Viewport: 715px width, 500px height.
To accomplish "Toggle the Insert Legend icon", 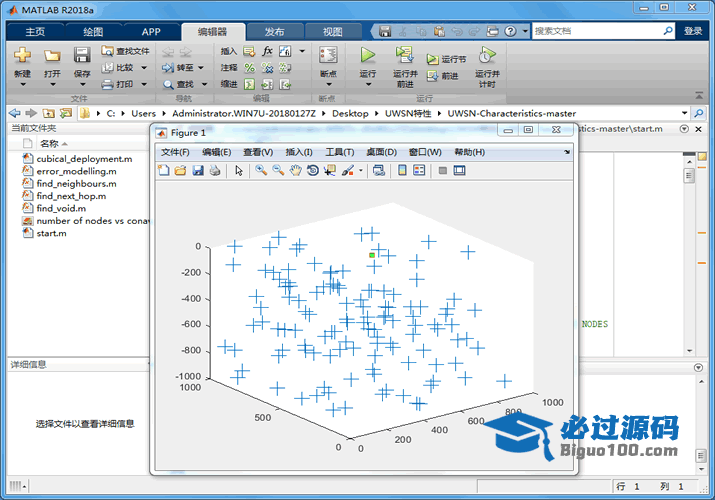I will tap(419, 170).
